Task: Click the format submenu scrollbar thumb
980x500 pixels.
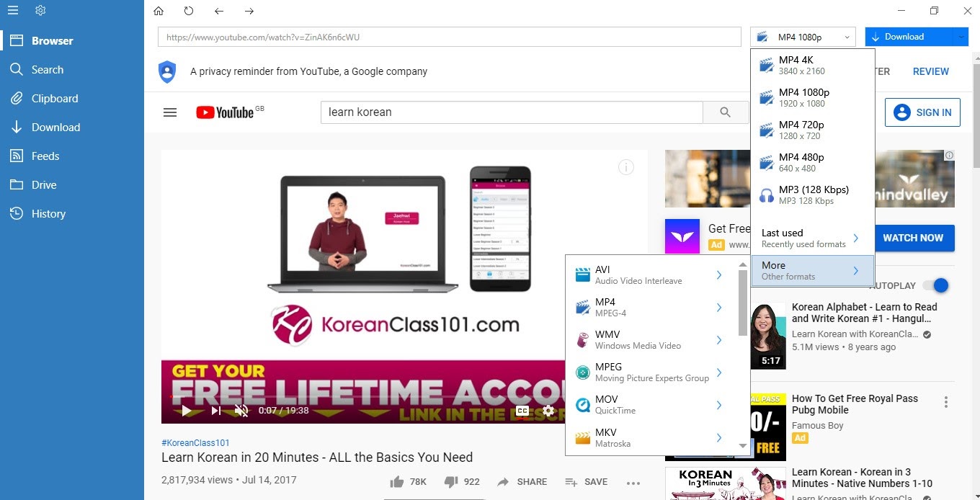Action: tap(743, 303)
